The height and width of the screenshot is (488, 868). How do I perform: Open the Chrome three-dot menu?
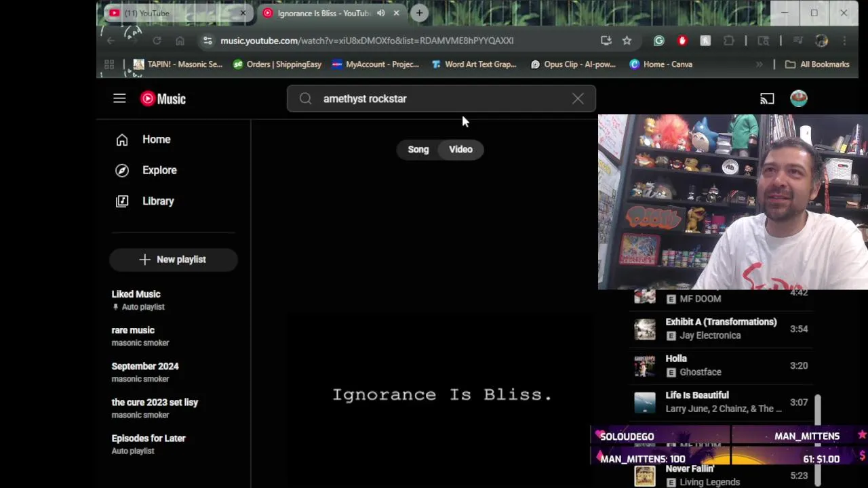(844, 41)
